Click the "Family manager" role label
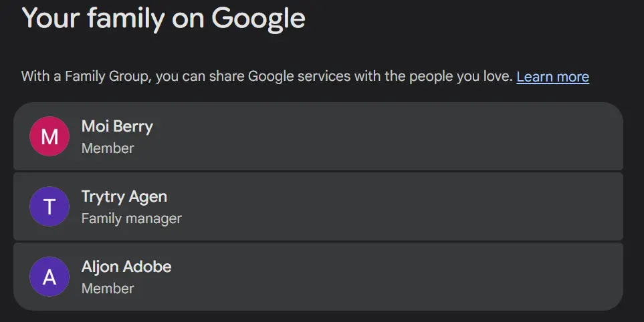 [x=132, y=218]
